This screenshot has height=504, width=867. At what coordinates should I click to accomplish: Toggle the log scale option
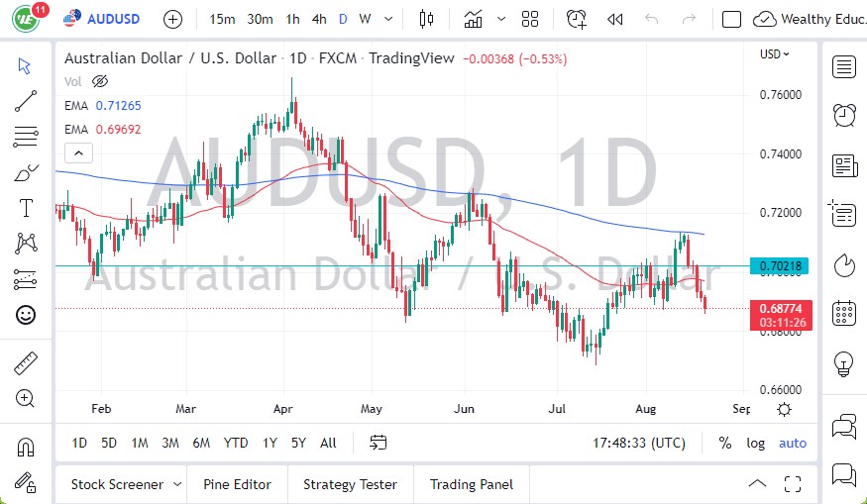pos(756,443)
